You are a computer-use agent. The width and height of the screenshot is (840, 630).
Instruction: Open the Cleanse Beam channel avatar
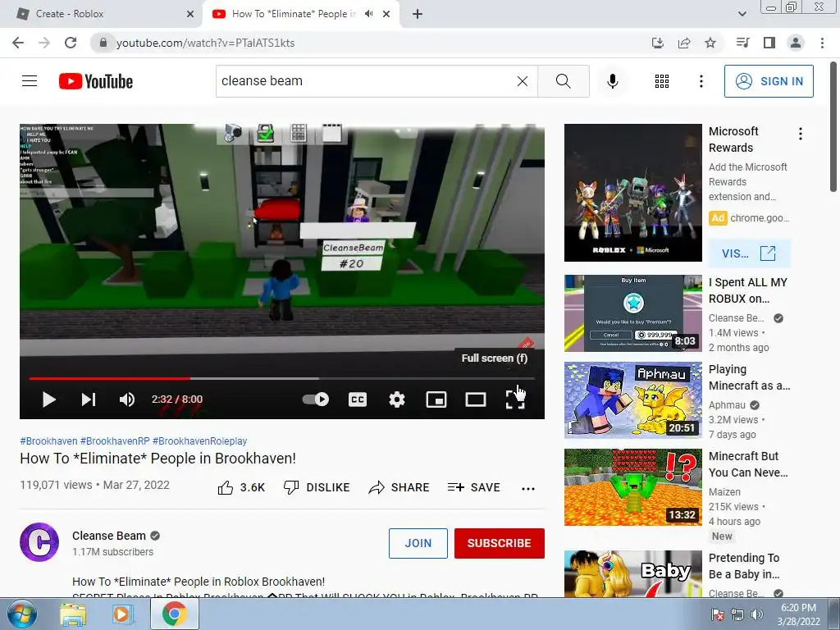(39, 542)
